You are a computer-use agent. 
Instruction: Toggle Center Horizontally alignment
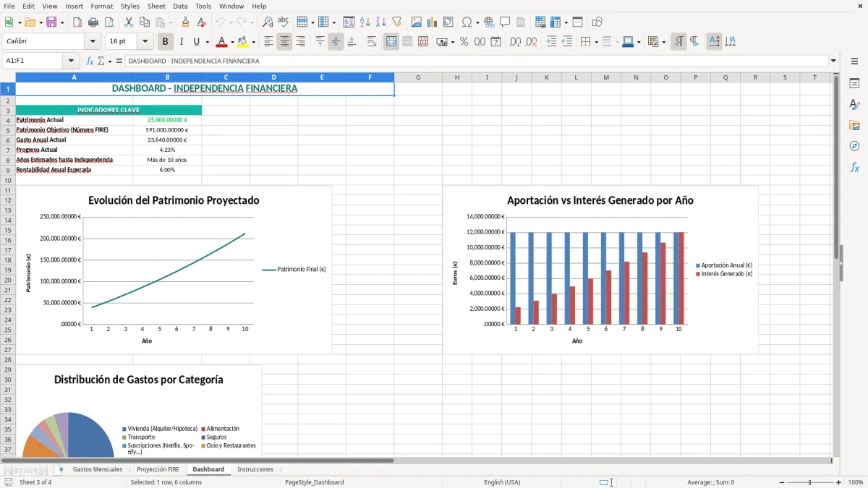pos(284,42)
